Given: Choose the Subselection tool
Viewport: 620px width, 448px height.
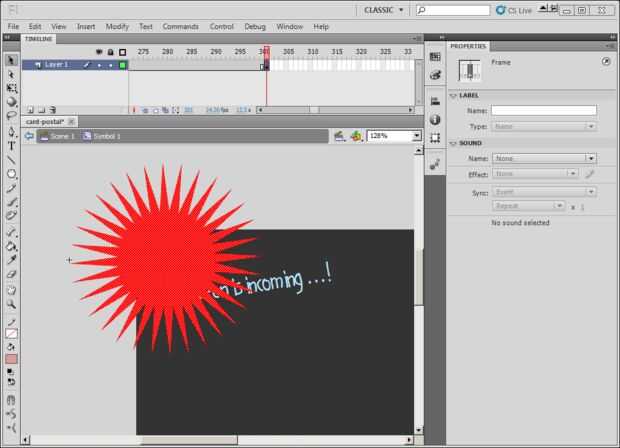Looking at the screenshot, I should (11, 74).
